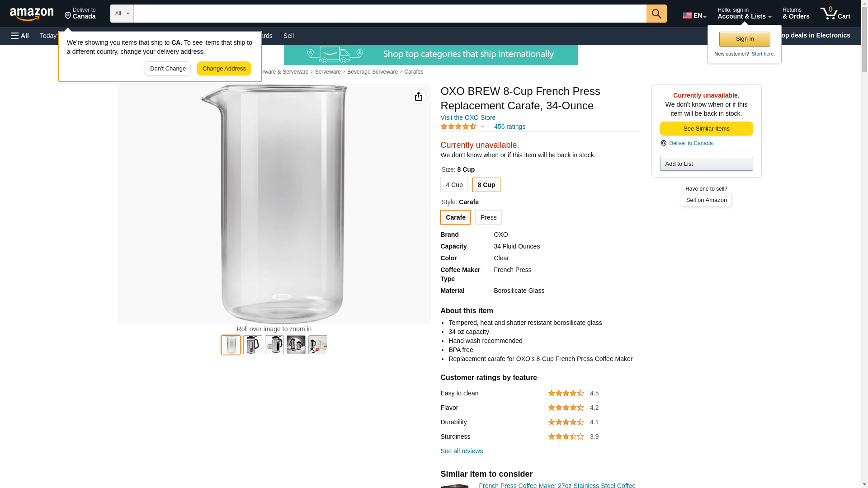The height and width of the screenshot is (488, 868).
Task: Open the Visit the OXO Store link
Action: click(468, 117)
